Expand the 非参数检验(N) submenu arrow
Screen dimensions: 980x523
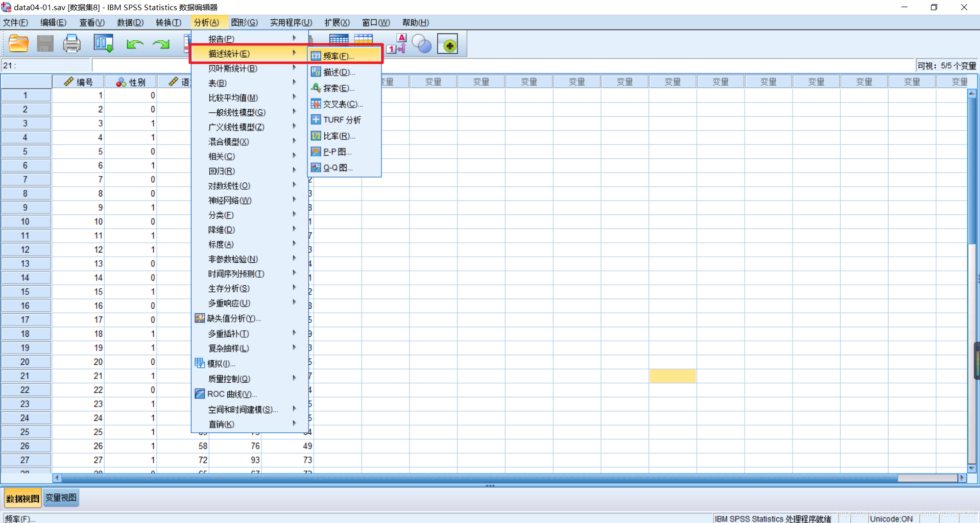294,258
